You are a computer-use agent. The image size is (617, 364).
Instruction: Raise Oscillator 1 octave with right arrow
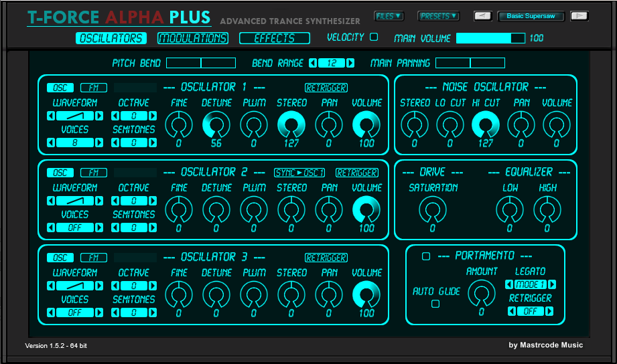(153, 116)
